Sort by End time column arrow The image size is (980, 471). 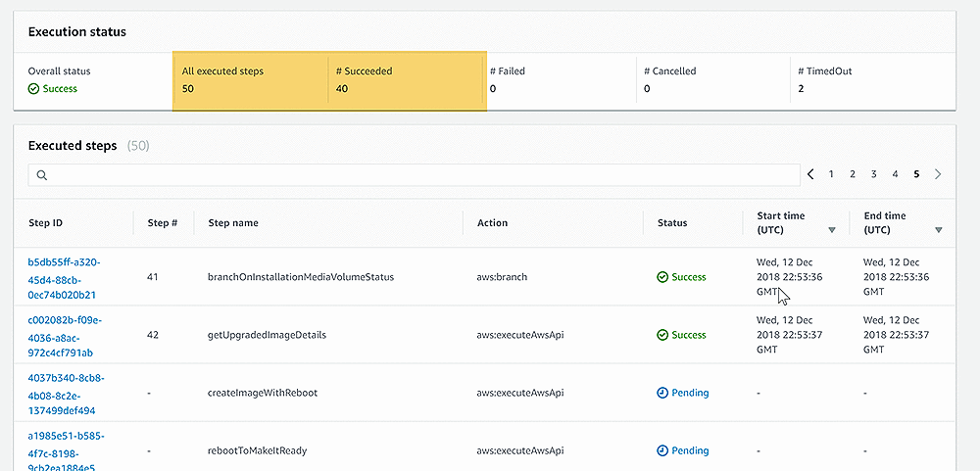[938, 230]
